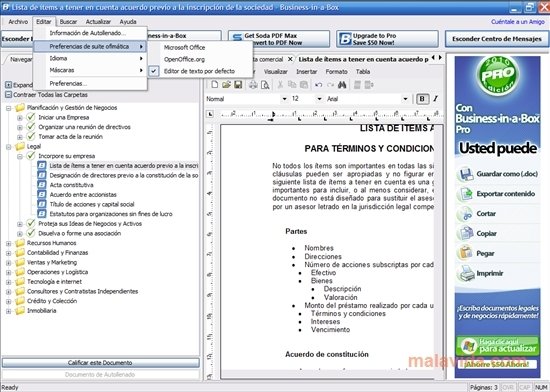Click Calificar este Documento button
The width and height of the screenshot is (550, 392).
click(x=100, y=363)
